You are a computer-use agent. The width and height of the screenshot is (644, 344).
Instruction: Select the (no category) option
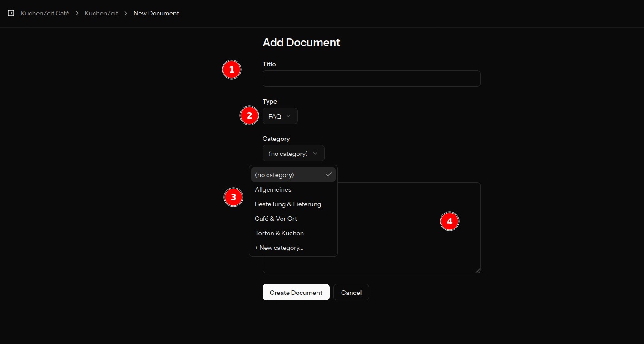click(293, 174)
